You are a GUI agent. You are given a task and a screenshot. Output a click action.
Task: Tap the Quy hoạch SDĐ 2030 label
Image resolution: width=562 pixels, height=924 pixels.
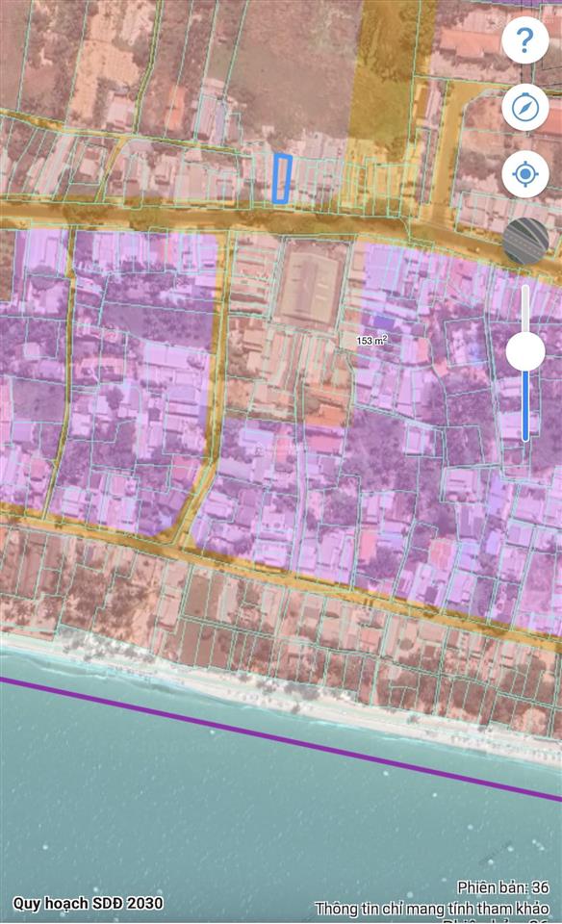tap(88, 904)
